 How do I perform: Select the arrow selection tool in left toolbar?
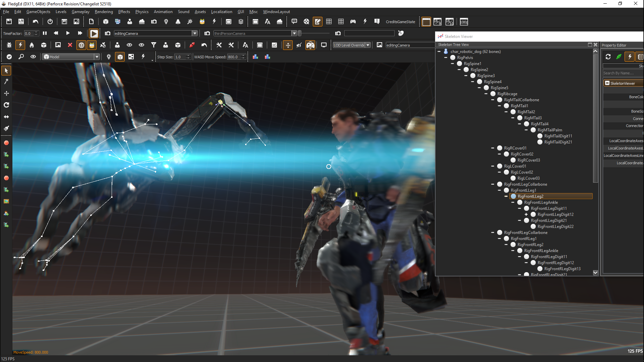coord(6,70)
